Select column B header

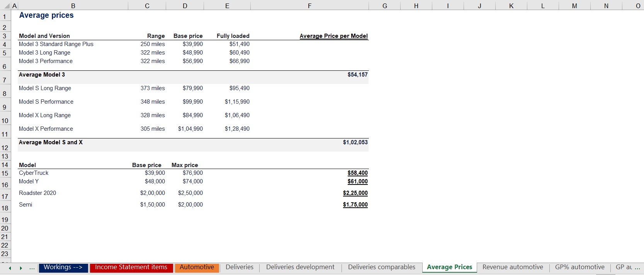point(73,6)
